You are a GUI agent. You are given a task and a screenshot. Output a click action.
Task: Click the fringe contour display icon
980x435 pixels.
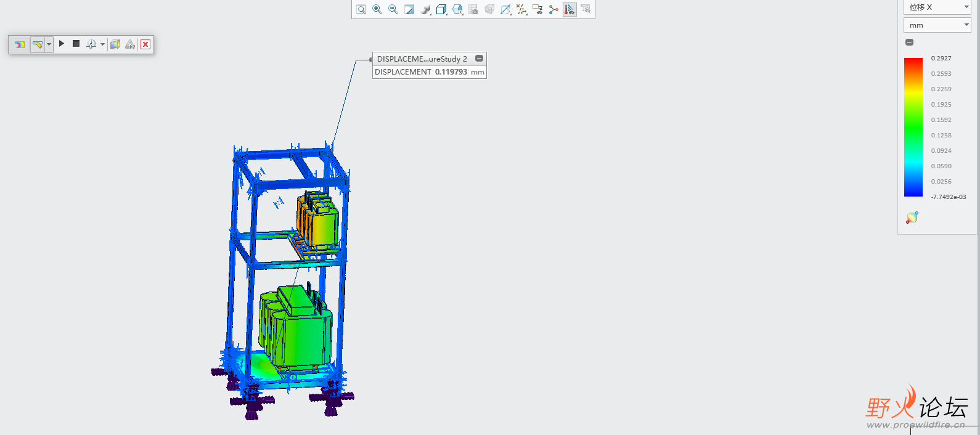click(20, 44)
